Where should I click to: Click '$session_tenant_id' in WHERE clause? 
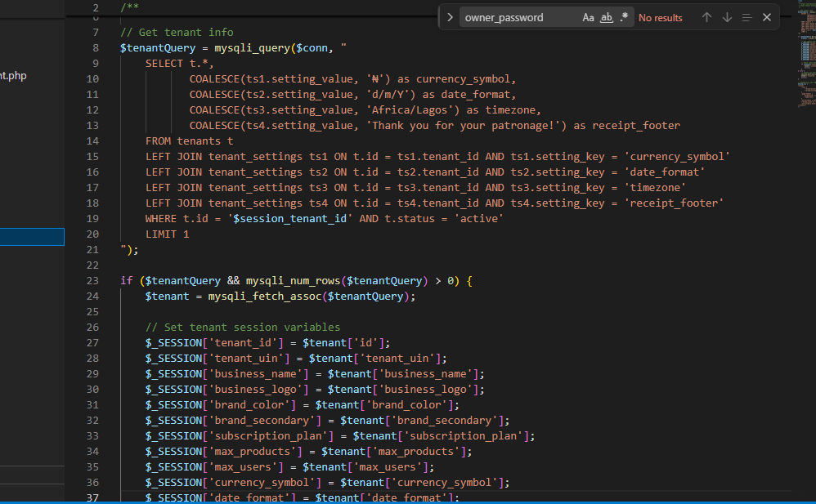coord(290,218)
